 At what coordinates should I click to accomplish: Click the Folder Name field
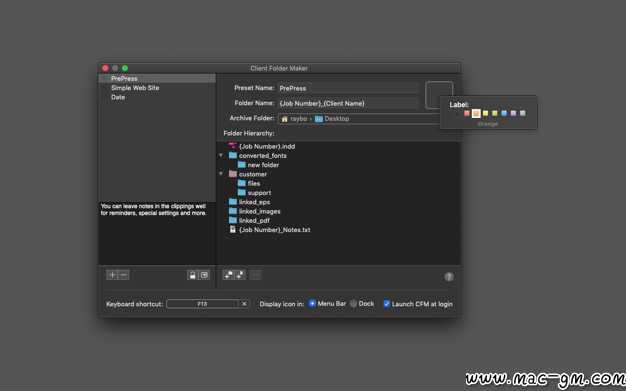348,103
